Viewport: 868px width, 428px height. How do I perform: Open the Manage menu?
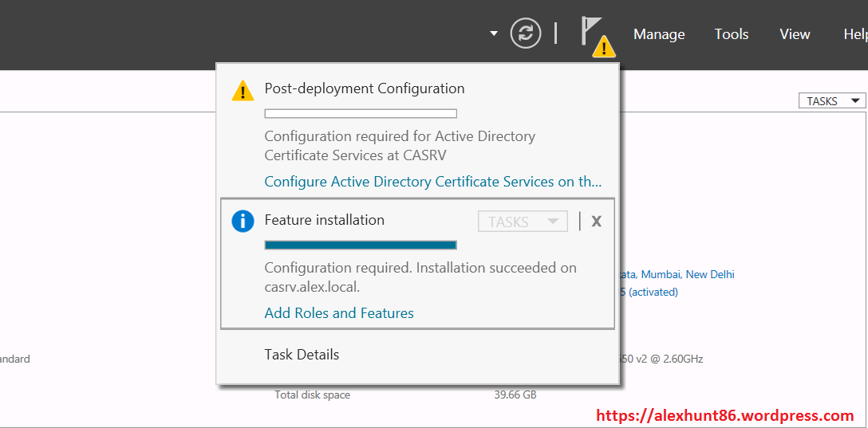[659, 34]
